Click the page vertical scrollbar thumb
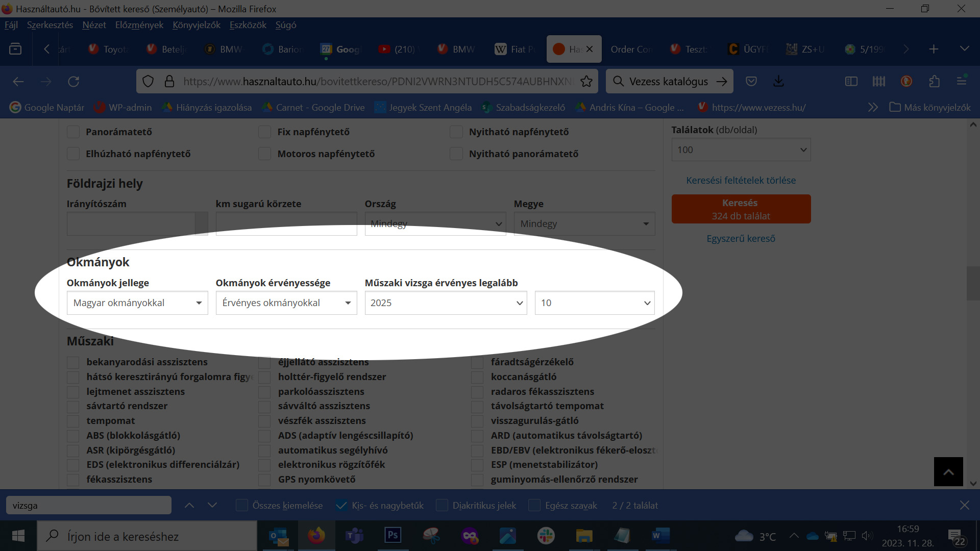 tap(973, 283)
